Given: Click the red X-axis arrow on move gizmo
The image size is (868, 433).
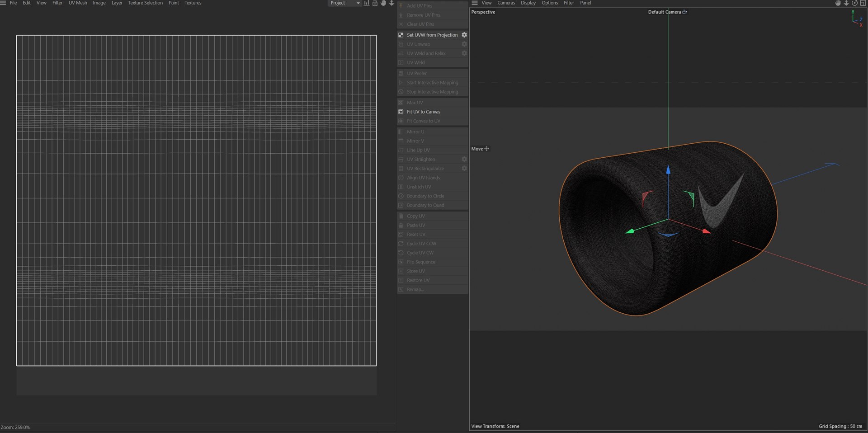Looking at the screenshot, I should [x=706, y=231].
